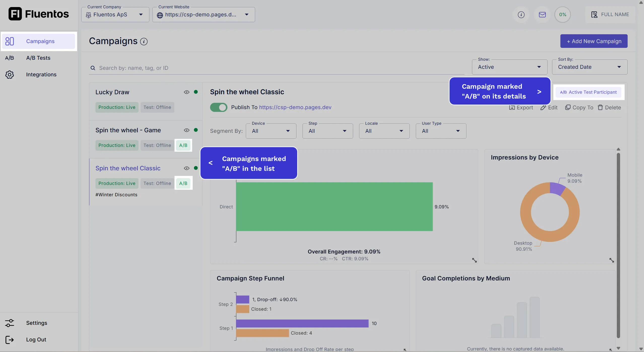Hide the Lucky Draw campaign with its eye toggle
This screenshot has width=644, height=352.
coord(186,92)
